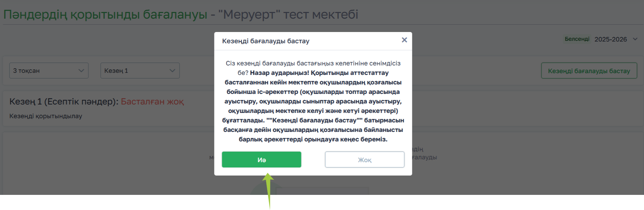Click the green "Пәндердің қорытынды бағалануы" page heading
Viewport: 644px width, 210px height.
point(105,14)
